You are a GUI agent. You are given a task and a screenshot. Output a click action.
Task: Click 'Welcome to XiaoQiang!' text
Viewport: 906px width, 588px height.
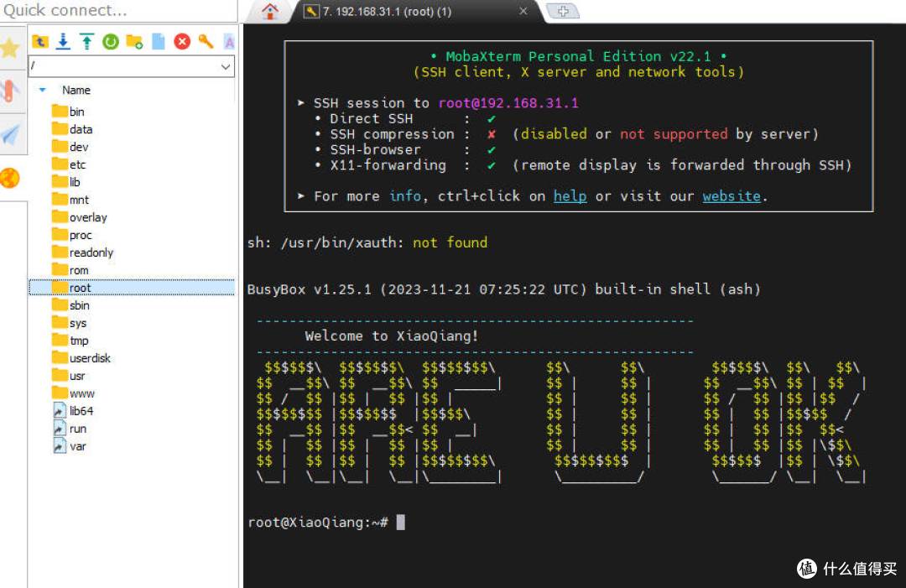pyautogui.click(x=392, y=336)
